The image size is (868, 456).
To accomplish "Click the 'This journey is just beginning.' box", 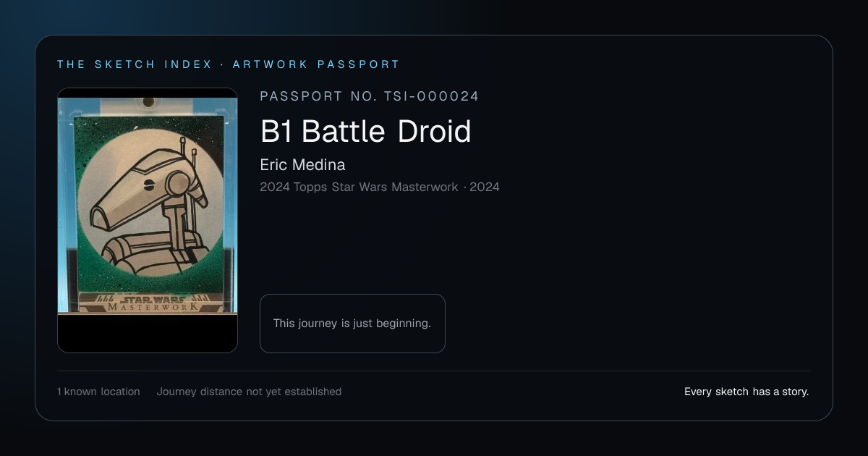I will 352,324.
